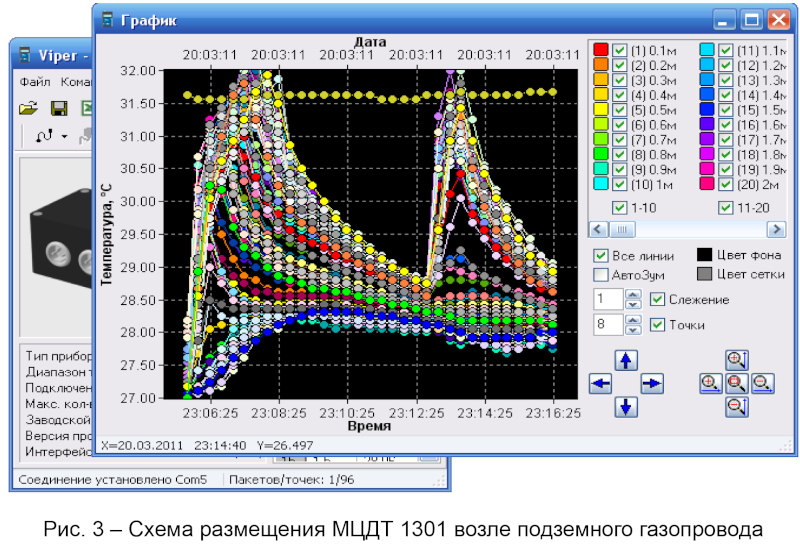Open the Файл menu
Viewport: 800px width, 555px height.
coord(34,81)
